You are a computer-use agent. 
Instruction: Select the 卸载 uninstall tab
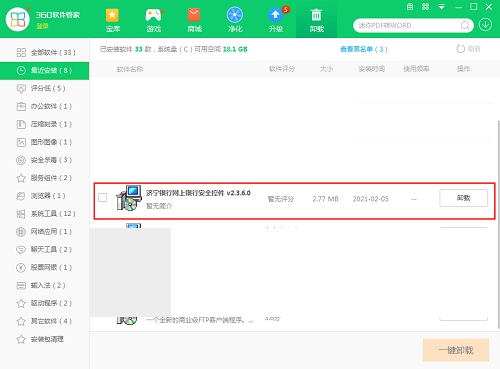(316, 20)
